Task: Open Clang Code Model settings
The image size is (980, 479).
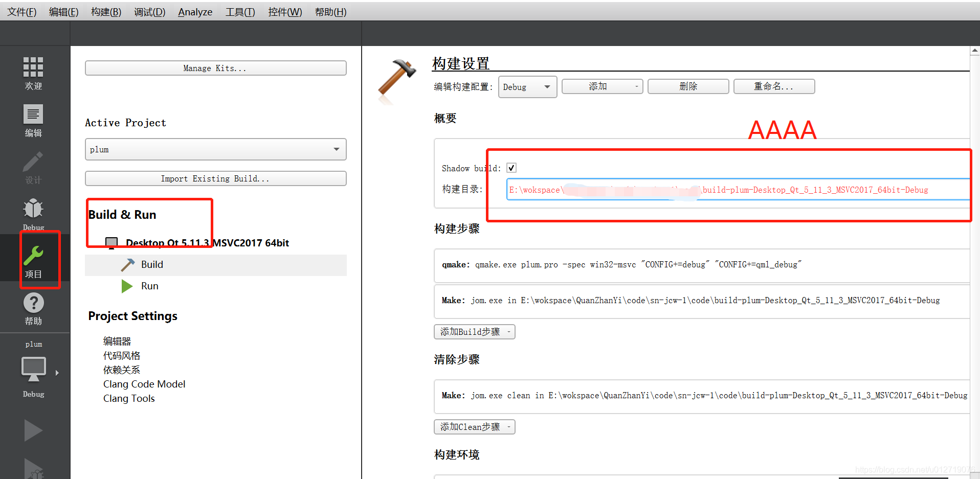Action: pyautogui.click(x=144, y=384)
